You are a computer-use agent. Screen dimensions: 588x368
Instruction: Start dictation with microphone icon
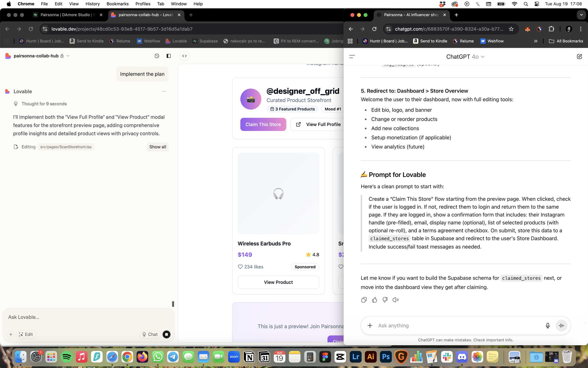coord(548,326)
